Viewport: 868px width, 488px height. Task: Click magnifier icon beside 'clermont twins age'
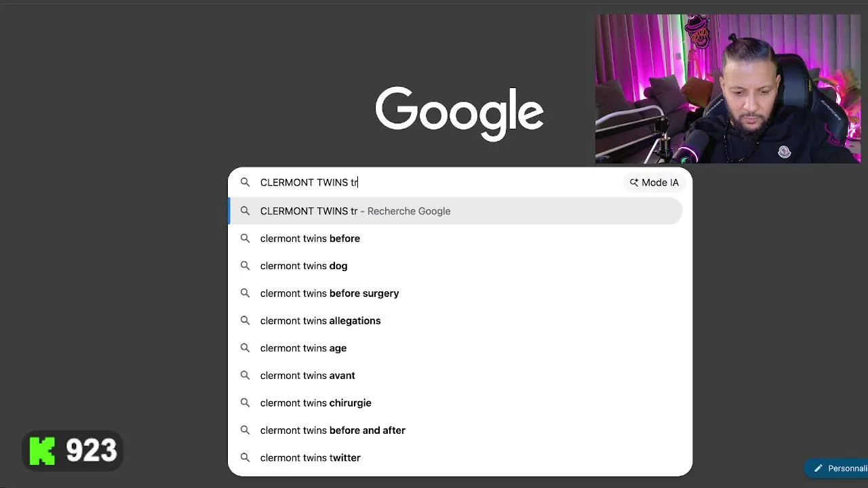click(245, 348)
